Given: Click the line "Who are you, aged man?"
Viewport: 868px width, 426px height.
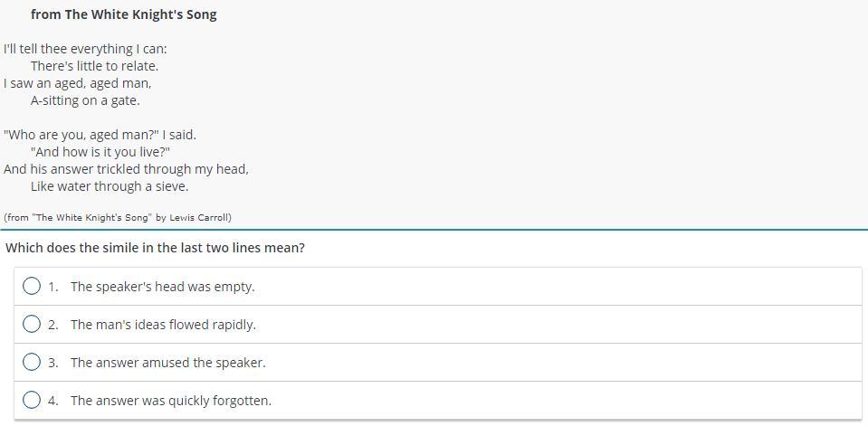Looking at the screenshot, I should click(100, 135).
